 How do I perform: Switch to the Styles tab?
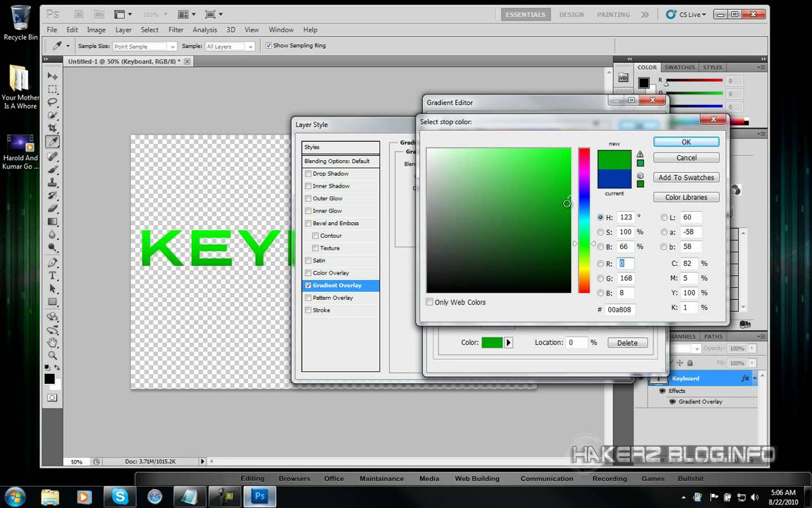point(712,68)
